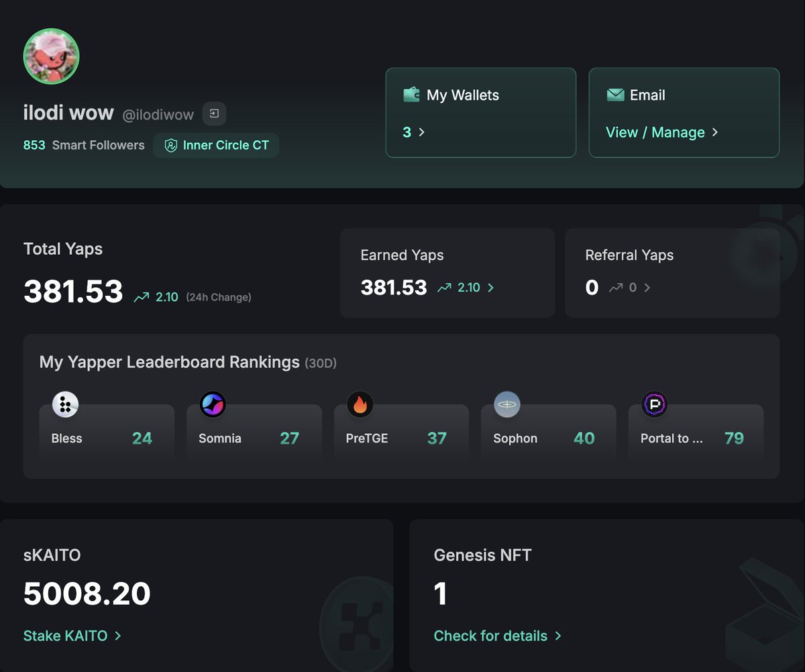Viewport: 805px width, 672px height.
Task: Open the Bless ranking 24
Action: 142,438
